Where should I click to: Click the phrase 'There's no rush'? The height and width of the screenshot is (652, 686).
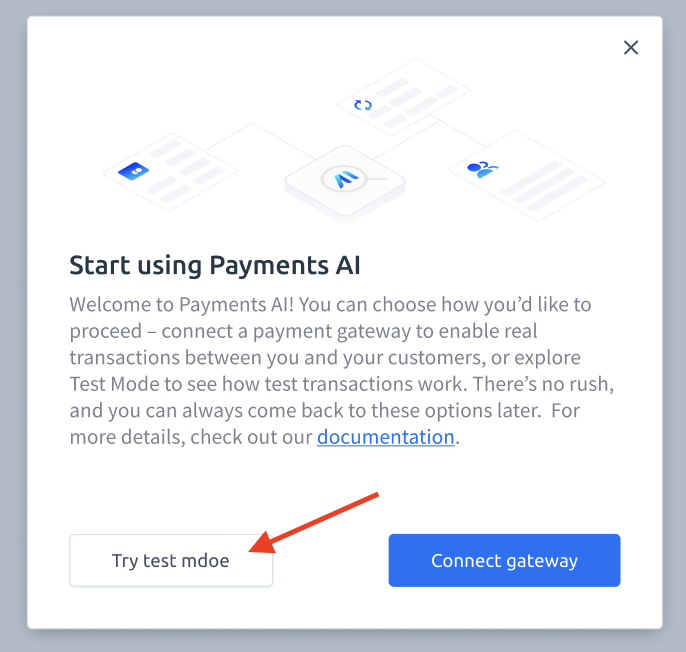tap(541, 384)
